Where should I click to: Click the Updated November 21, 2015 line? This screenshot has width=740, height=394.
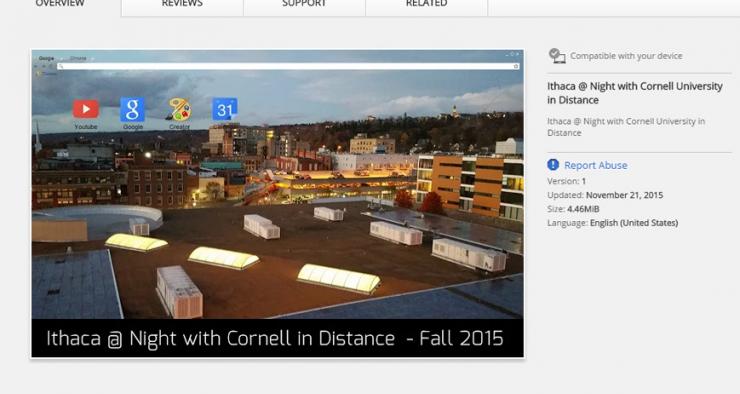pos(605,195)
